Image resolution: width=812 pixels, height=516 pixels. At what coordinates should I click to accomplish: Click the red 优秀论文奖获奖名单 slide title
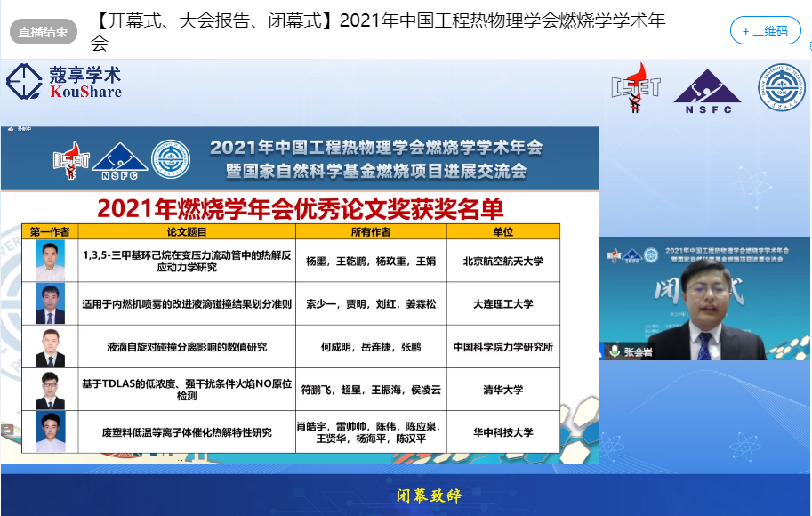(300, 208)
